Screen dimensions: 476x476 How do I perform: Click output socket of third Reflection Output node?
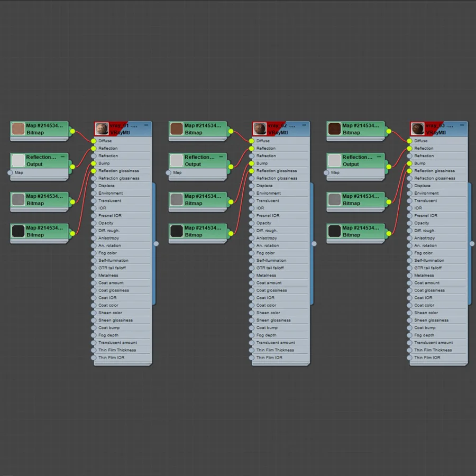389,167
